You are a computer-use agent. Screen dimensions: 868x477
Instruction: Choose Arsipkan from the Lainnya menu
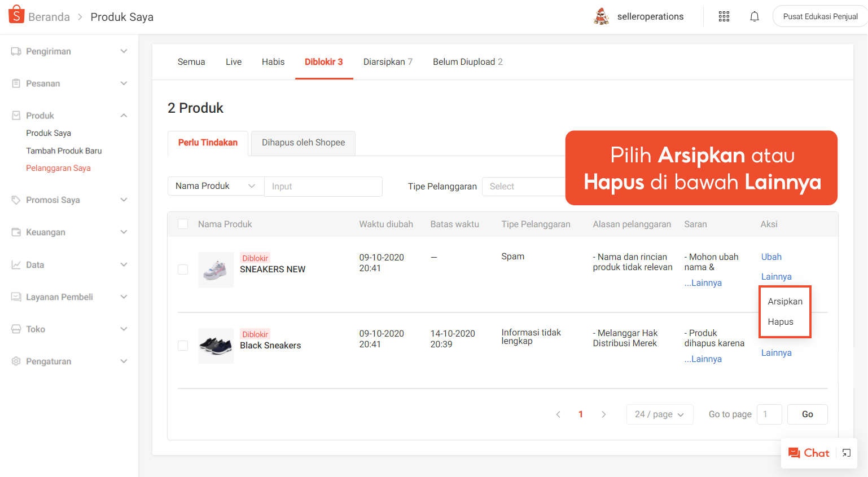(x=784, y=301)
